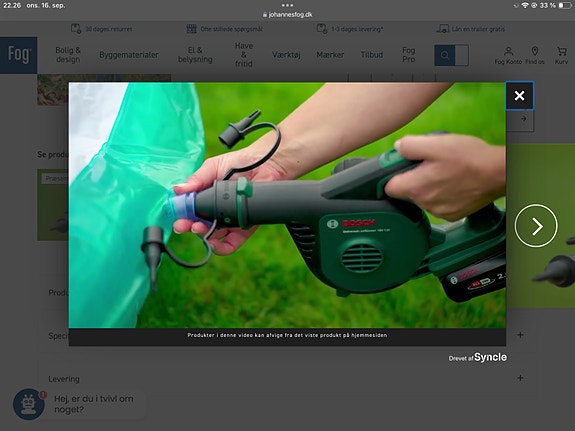Open Fog Pro menu
This screenshot has width=575, height=431.
coord(409,55)
